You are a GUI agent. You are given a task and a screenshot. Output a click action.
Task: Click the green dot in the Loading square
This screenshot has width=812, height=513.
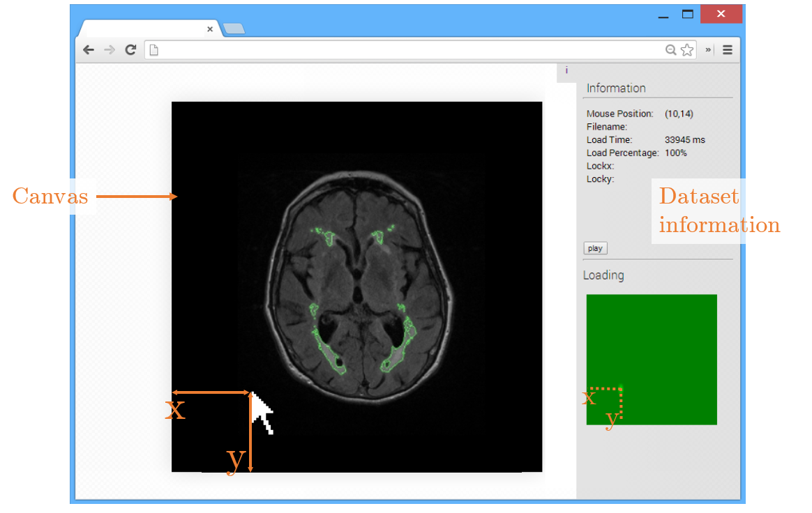point(620,388)
